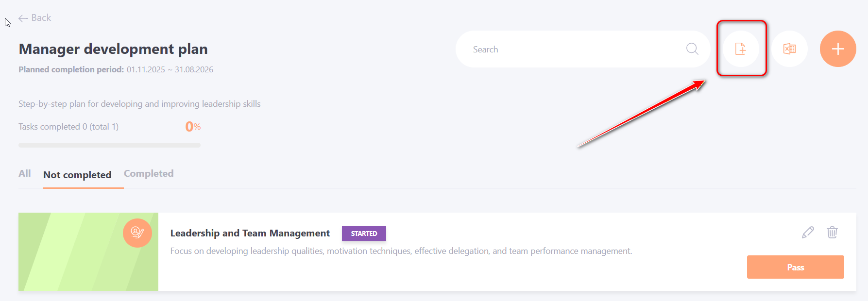Edit Leadership task using the pencil icon

(x=807, y=233)
